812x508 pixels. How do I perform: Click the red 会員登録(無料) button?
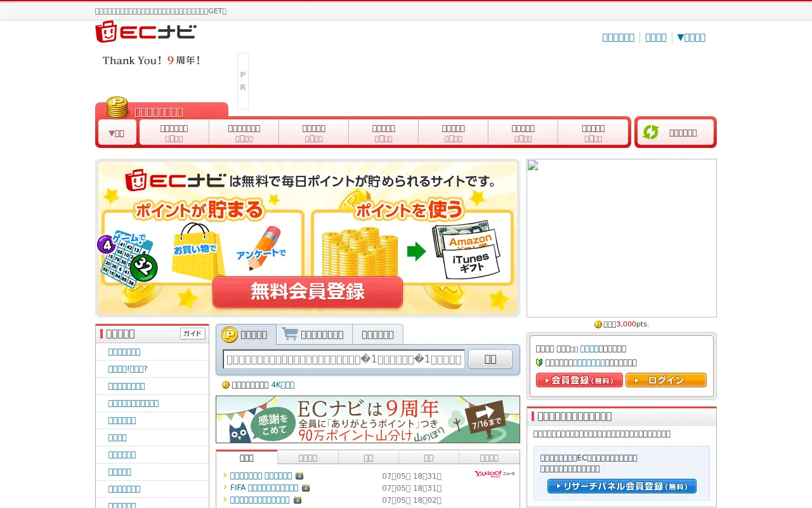point(579,380)
